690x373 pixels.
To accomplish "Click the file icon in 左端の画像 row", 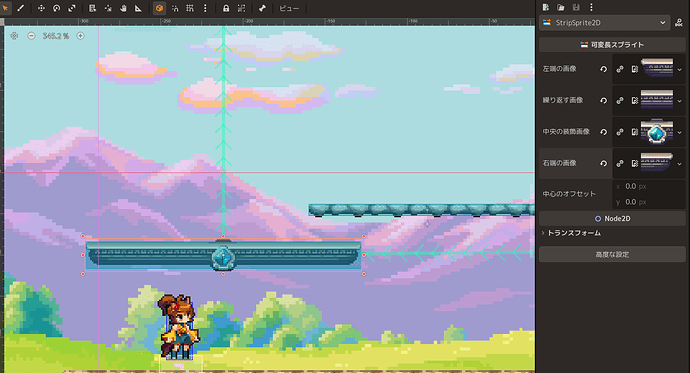I will pyautogui.click(x=635, y=69).
